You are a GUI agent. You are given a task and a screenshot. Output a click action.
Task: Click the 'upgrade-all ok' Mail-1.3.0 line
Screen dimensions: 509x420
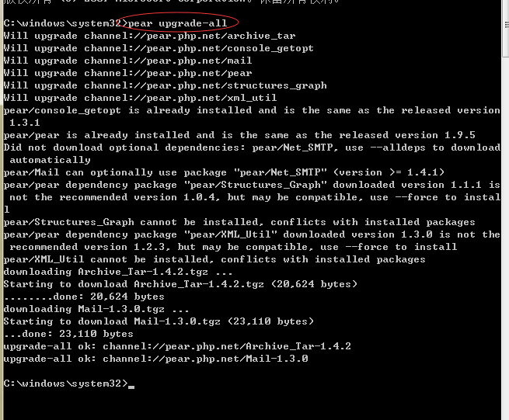tap(156, 359)
